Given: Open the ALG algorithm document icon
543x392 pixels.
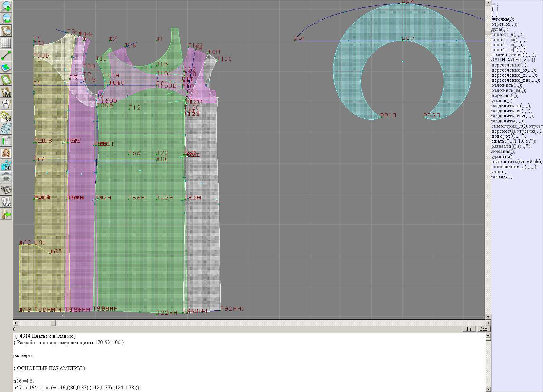Looking at the screenshot, I should pyautogui.click(x=6, y=202).
